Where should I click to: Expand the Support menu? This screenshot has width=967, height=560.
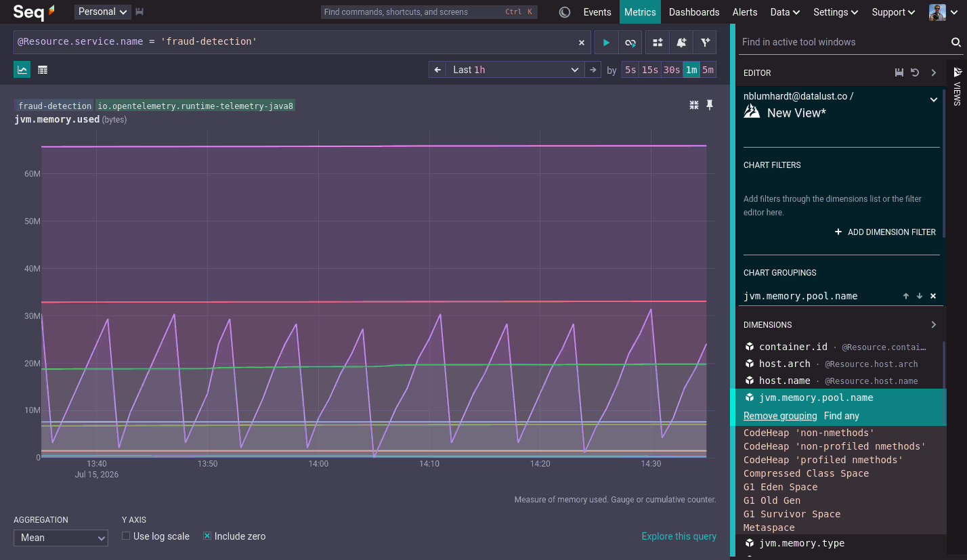click(895, 12)
